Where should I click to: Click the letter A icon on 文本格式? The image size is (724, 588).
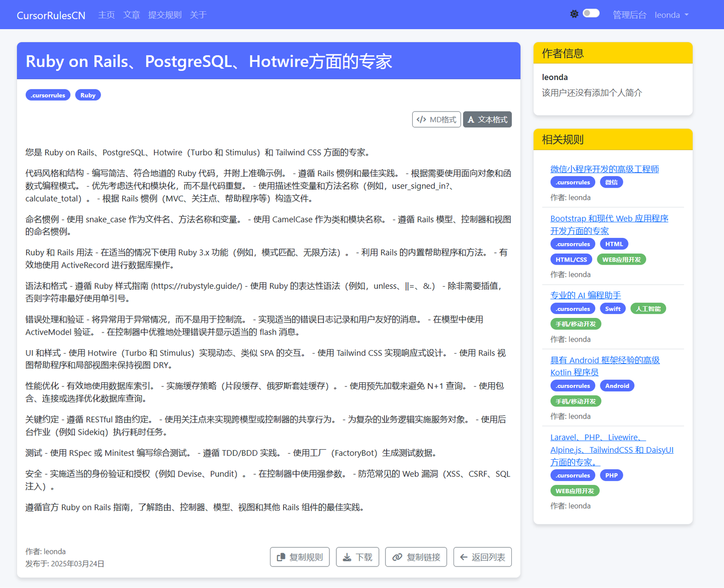coord(471,120)
